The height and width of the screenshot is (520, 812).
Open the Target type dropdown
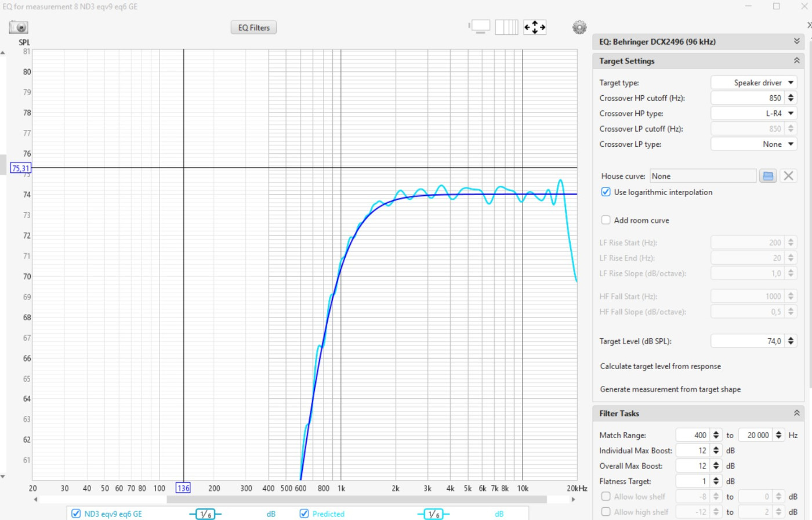coord(753,82)
